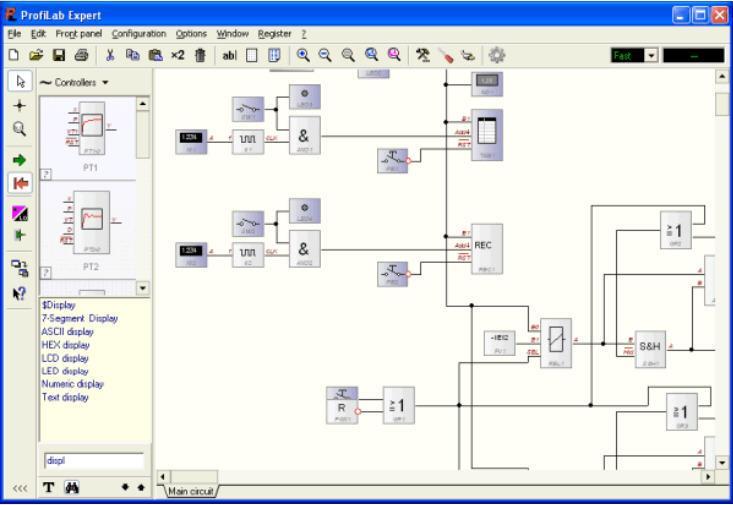Click the text T icon below search

coord(48,488)
